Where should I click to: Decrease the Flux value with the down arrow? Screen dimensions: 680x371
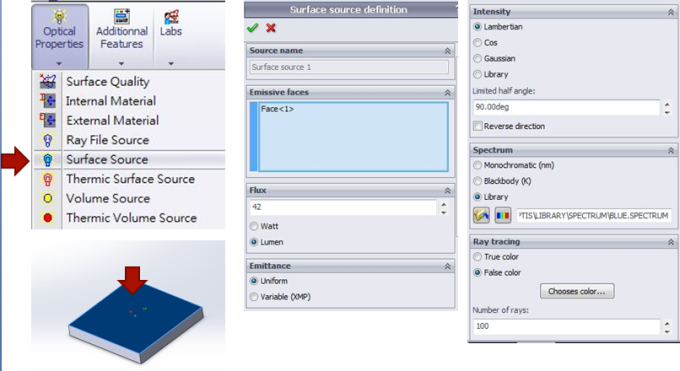(444, 212)
